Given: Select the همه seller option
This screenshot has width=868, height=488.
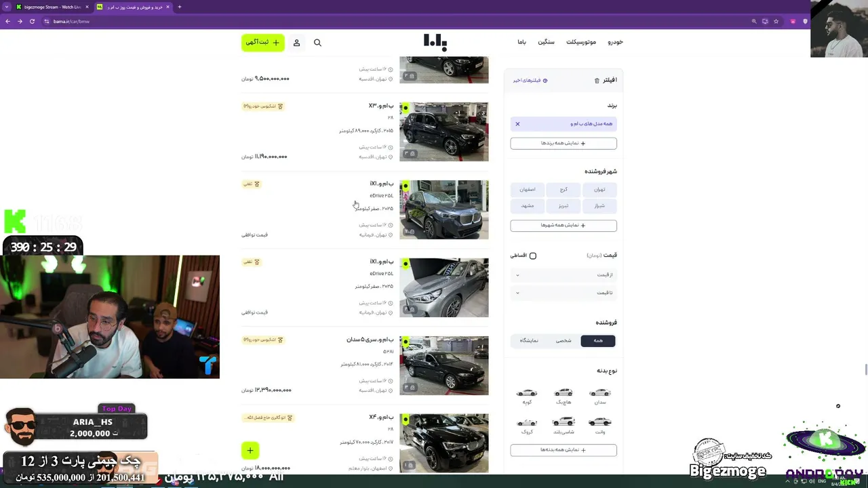Looking at the screenshot, I should 598,340.
